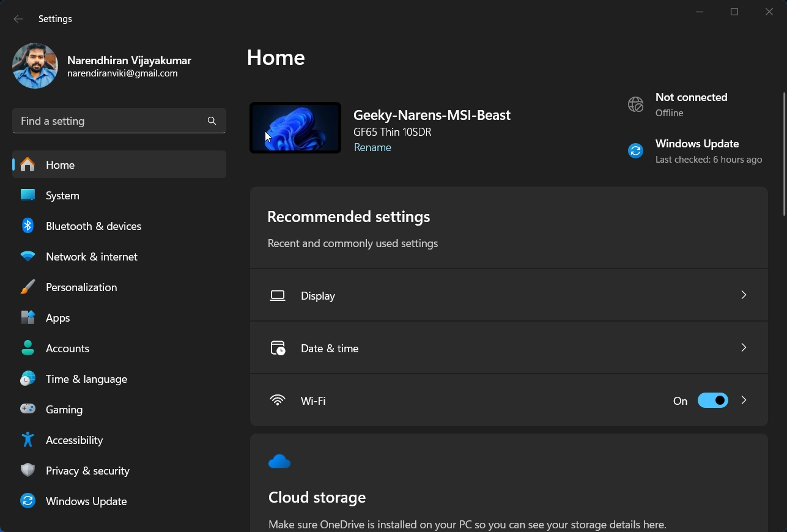This screenshot has width=787, height=532.
Task: Go to Bluetooth & devices settings
Action: 119,226
